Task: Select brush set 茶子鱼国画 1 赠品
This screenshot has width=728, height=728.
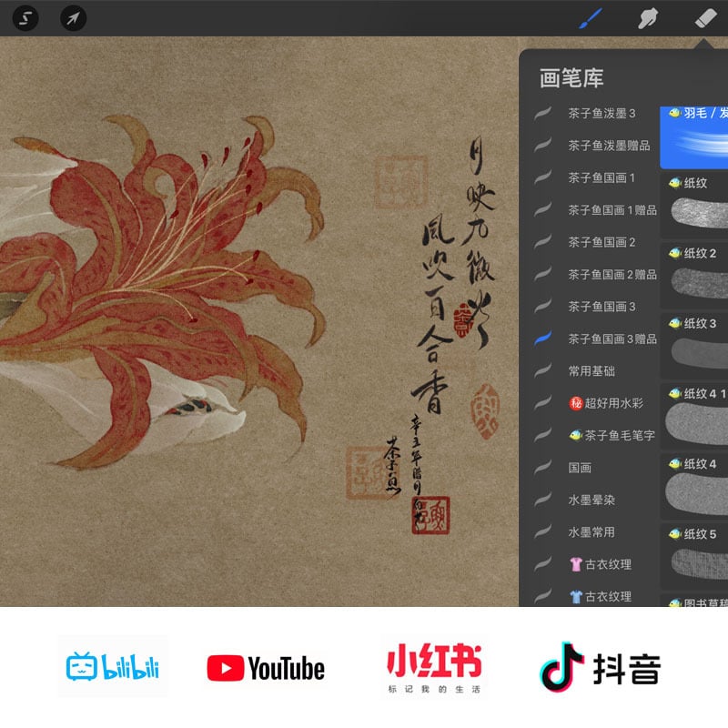Action: click(612, 210)
